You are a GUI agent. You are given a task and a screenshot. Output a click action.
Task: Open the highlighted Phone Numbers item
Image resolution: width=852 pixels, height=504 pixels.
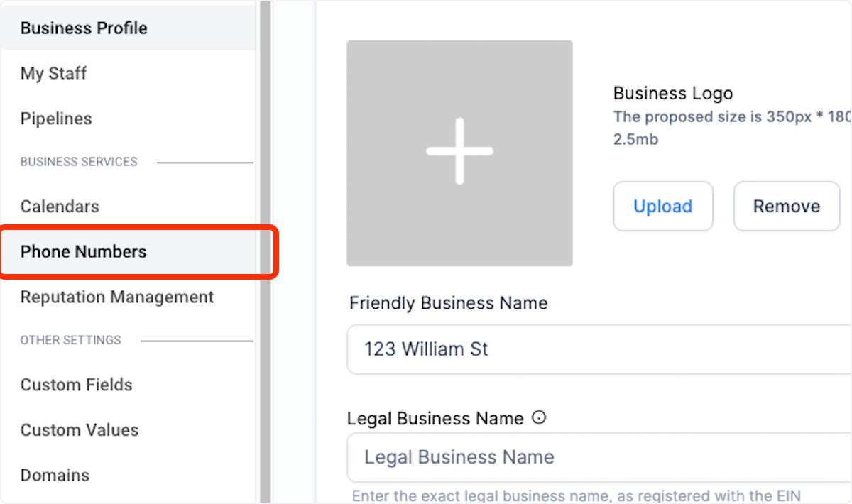pyautogui.click(x=84, y=251)
